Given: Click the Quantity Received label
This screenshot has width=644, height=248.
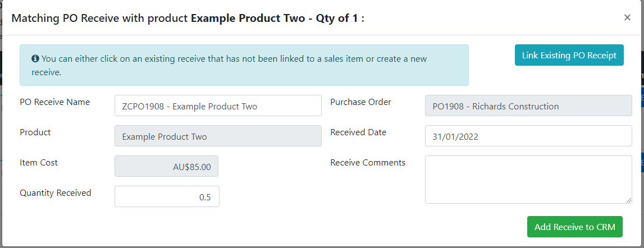Looking at the screenshot, I should [56, 193].
